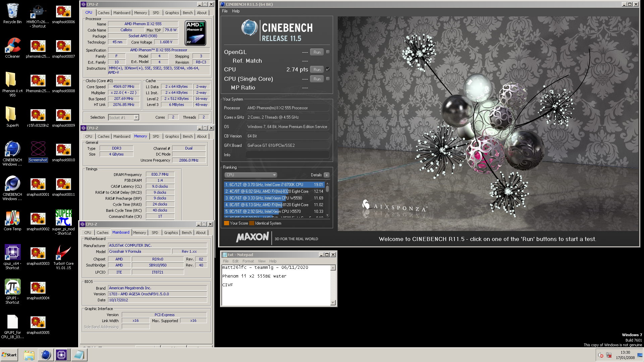
Task: Switch to Graphics tab in Mainboard CPU-Z window
Action: click(171, 233)
